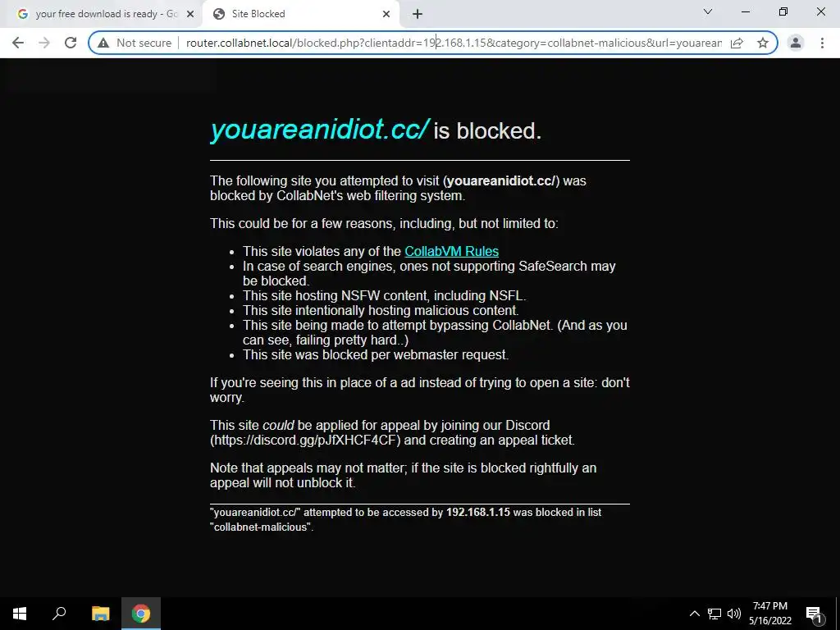Image resolution: width=840 pixels, height=630 pixels.
Task: Open Chrome's three-dot menu
Action: click(x=822, y=43)
